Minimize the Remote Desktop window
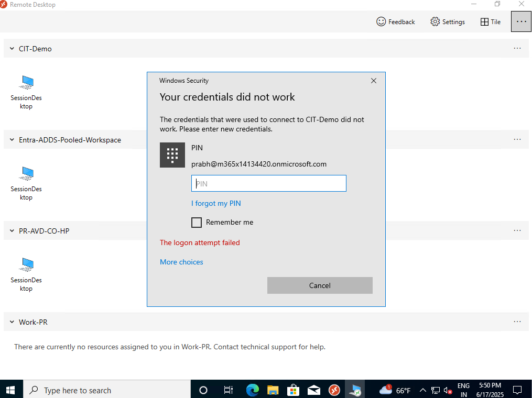The width and height of the screenshot is (532, 398). [x=474, y=4]
